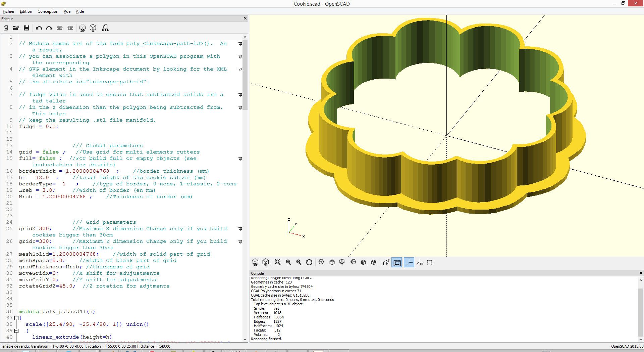Indent the selected code
The image size is (644, 352).
pos(70,28)
